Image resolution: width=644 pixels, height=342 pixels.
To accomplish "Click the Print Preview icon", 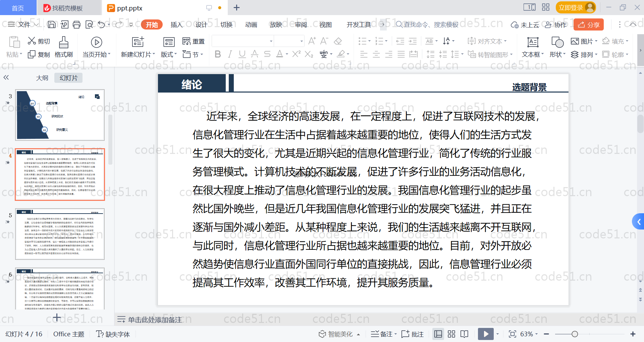I will pyautogui.click(x=89, y=24).
